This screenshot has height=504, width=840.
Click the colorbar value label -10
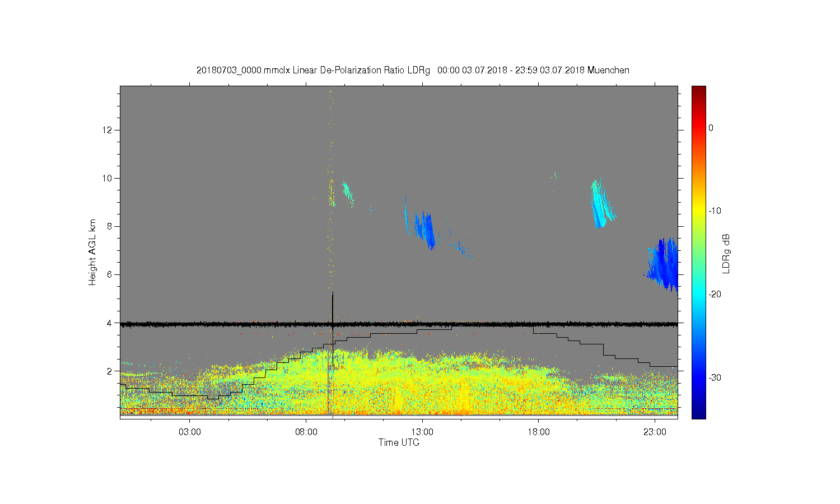click(x=714, y=211)
